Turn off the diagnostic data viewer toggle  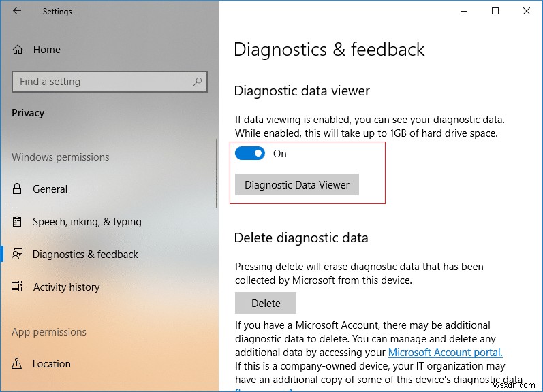coord(250,154)
